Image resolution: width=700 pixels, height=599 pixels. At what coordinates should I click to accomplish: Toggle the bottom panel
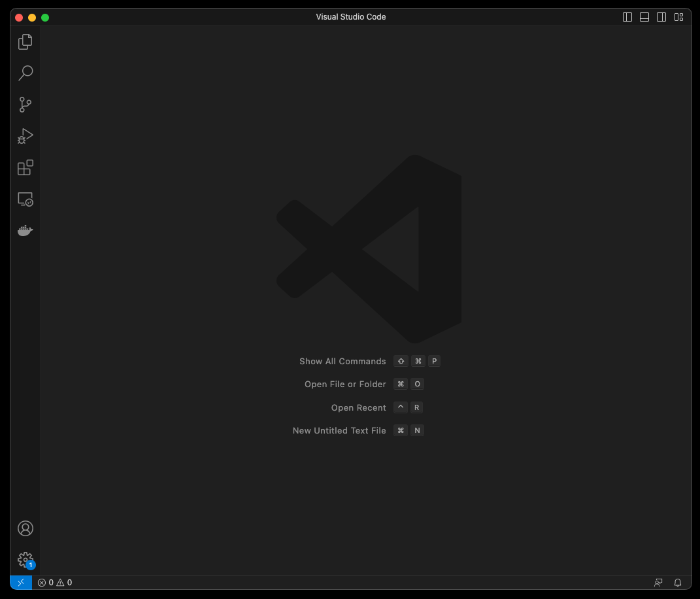click(644, 17)
